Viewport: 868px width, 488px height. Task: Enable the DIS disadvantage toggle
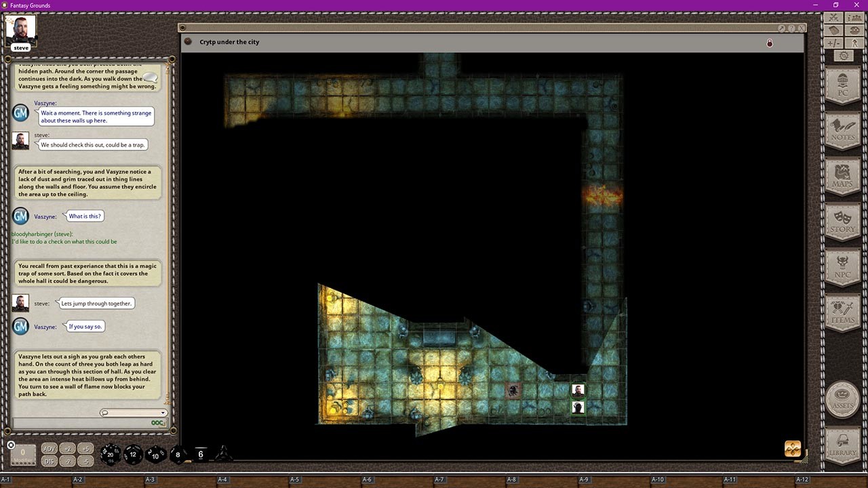pyautogui.click(x=48, y=460)
